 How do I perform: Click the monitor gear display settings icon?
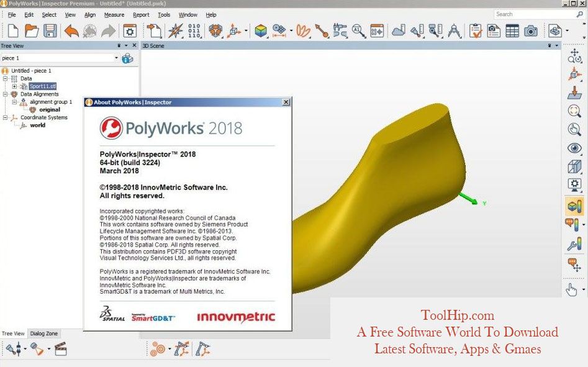[x=574, y=185]
